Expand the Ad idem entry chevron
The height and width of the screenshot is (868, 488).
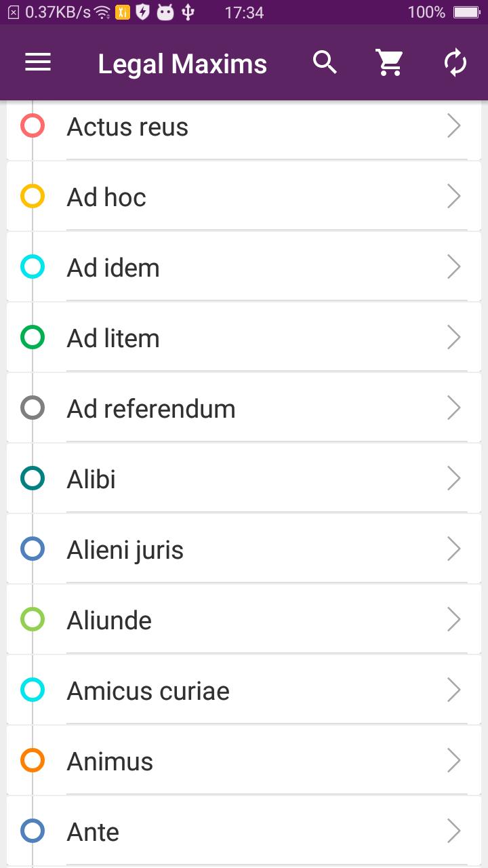pyautogui.click(x=454, y=267)
